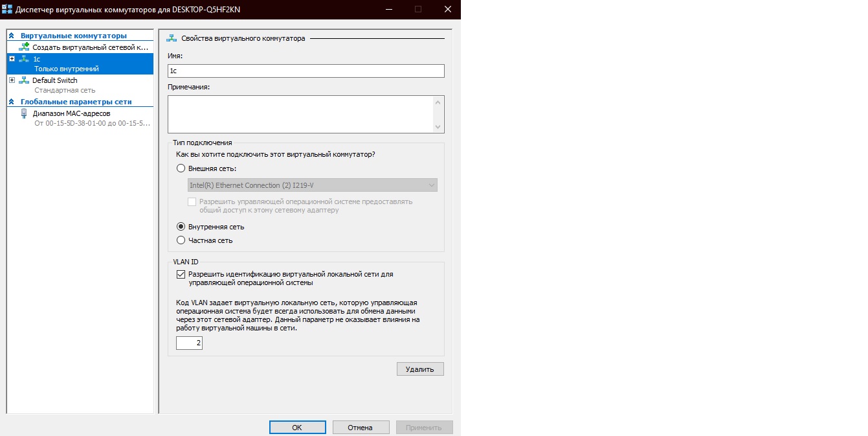Viewport: 868px width, 436px height.
Task: Click into the Примечания notes box
Action: click(x=300, y=114)
